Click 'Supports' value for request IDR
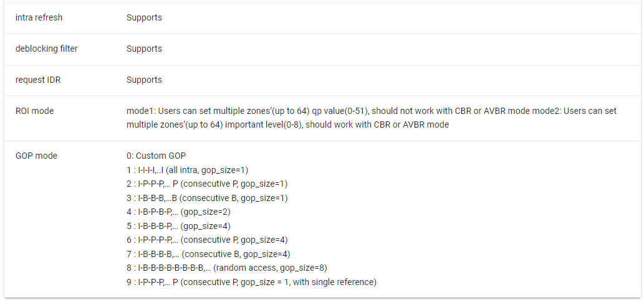 (x=144, y=80)
